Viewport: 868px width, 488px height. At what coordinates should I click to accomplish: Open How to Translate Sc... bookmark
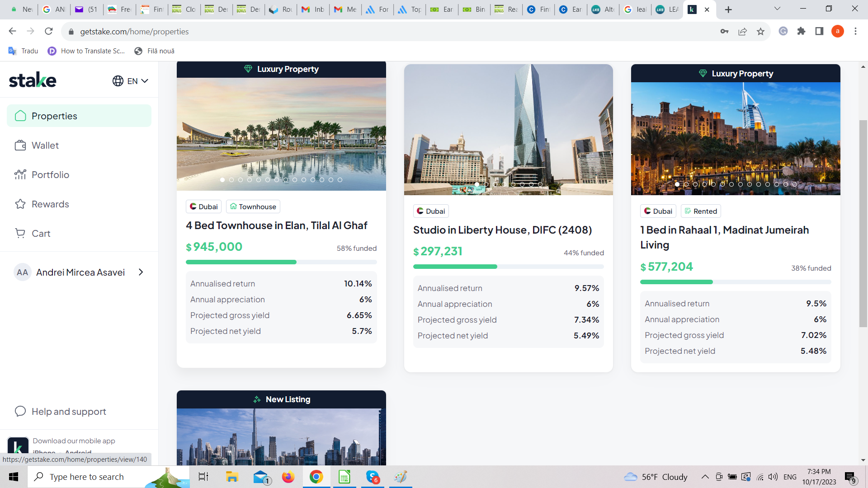pos(86,51)
